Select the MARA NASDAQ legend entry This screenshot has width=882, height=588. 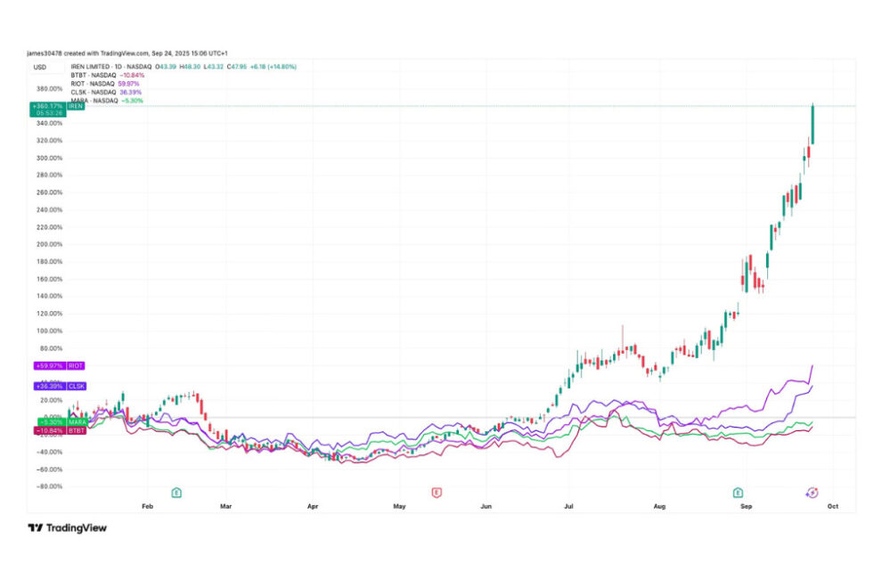[94, 100]
